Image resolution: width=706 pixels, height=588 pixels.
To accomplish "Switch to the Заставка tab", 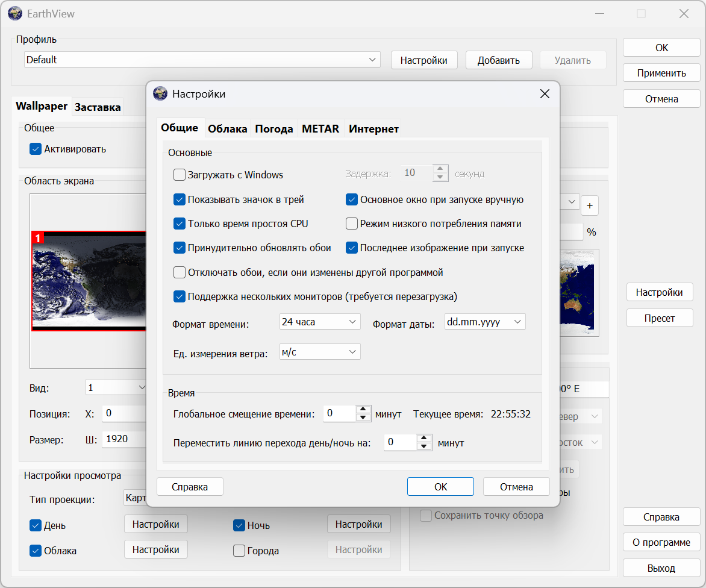I will (97, 107).
